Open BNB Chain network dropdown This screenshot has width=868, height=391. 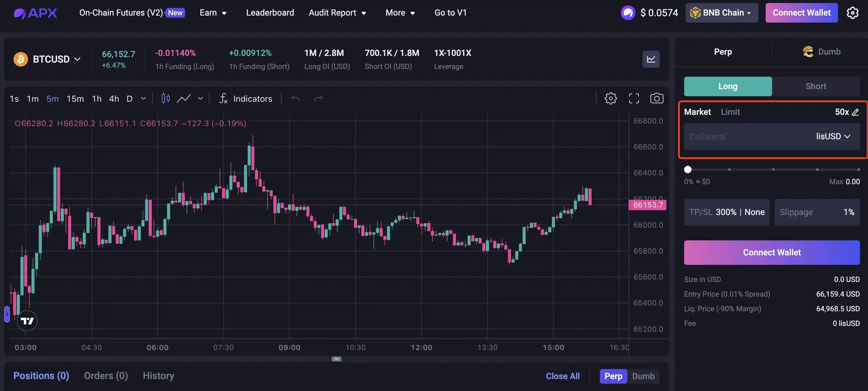(721, 13)
